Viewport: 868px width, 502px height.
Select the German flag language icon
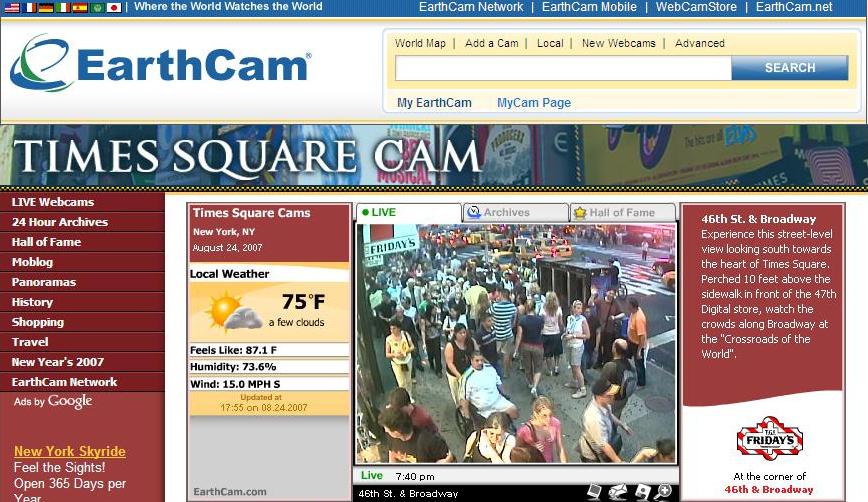(45, 7)
